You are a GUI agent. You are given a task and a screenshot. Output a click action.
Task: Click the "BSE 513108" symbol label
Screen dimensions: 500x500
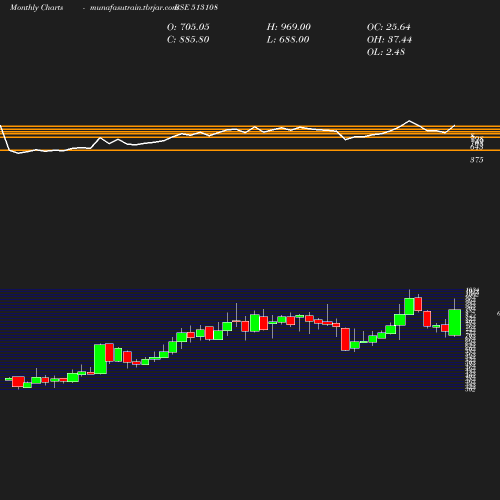click(196, 7)
